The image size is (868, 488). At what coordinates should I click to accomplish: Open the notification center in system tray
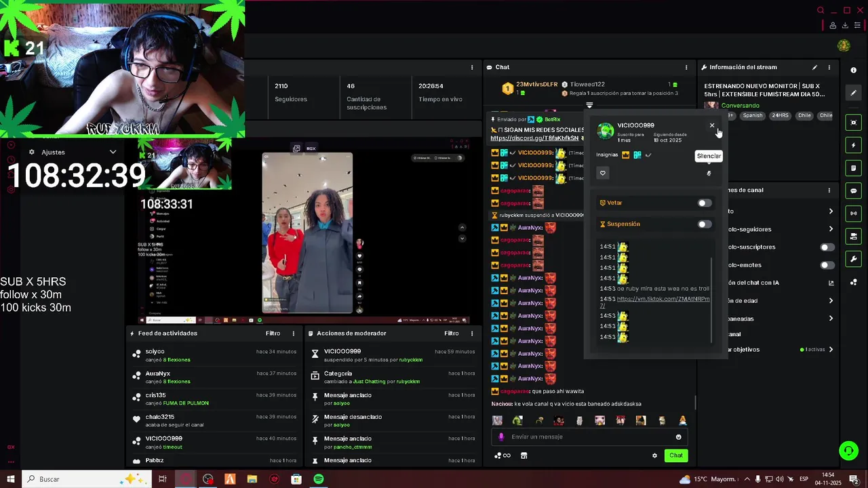(854, 479)
